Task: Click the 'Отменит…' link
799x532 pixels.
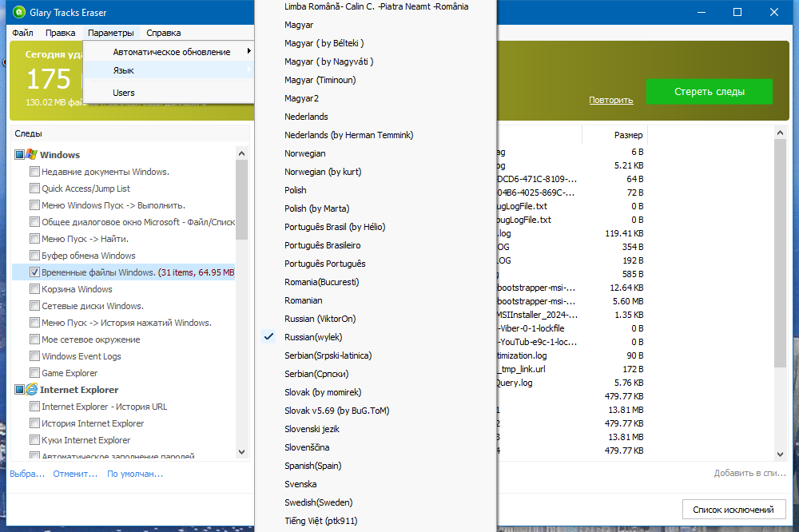Action: tap(75, 474)
